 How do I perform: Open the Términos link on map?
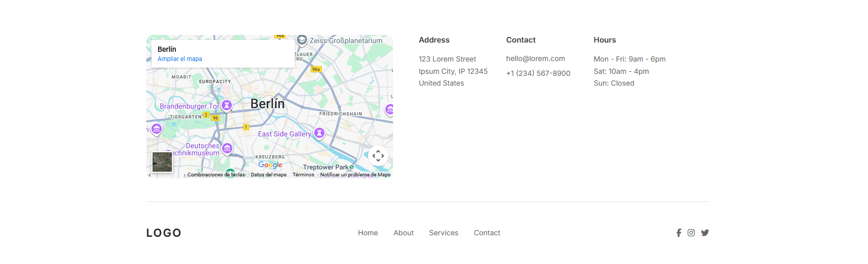coord(303,175)
